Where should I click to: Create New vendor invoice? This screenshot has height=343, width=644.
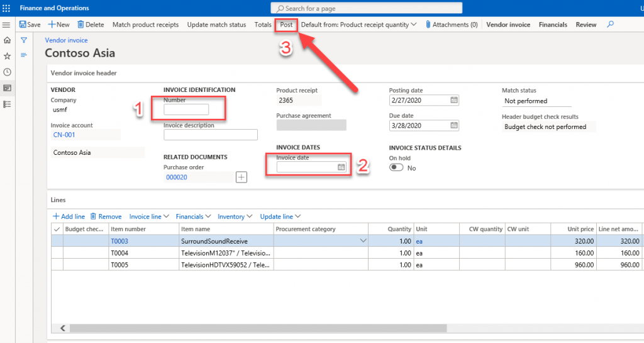click(x=58, y=25)
